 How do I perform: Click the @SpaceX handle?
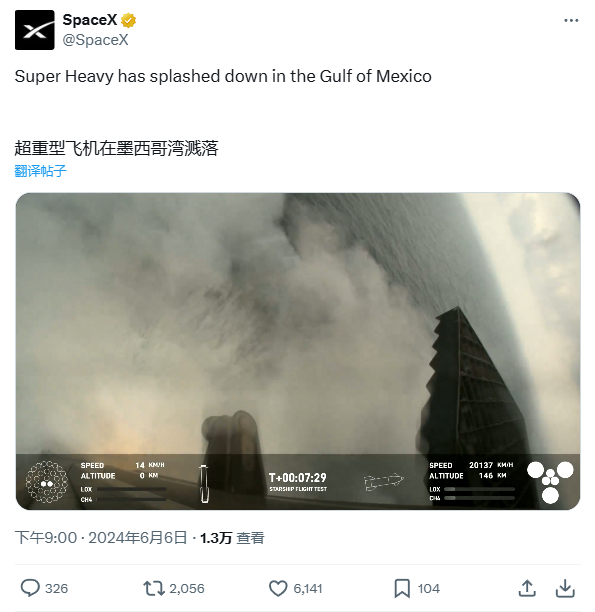(x=96, y=40)
